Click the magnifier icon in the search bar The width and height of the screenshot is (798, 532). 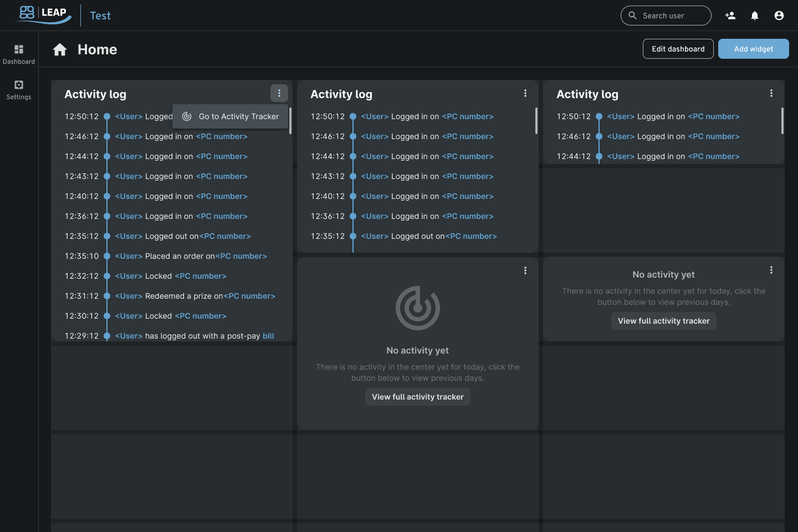632,16
